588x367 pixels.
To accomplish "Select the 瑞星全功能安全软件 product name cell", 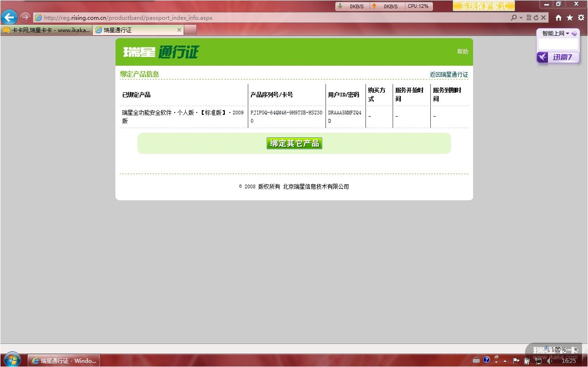I will (183, 117).
